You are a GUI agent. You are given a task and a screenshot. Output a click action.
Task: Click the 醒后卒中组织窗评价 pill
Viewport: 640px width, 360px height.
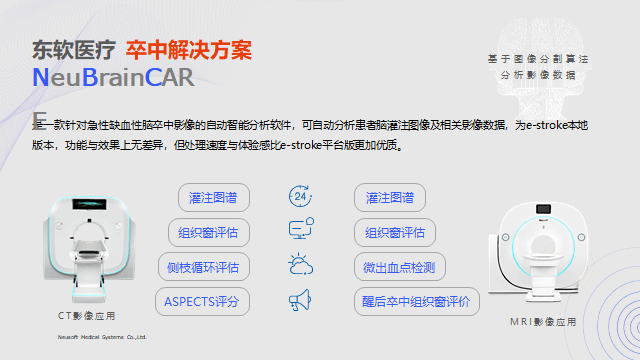416,302
